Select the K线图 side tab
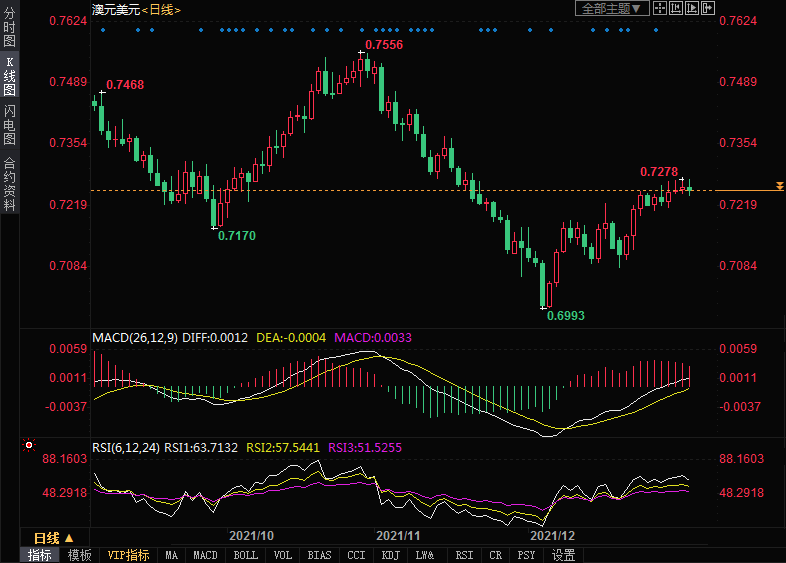Viewport: 786px width, 563px height. (x=9, y=75)
